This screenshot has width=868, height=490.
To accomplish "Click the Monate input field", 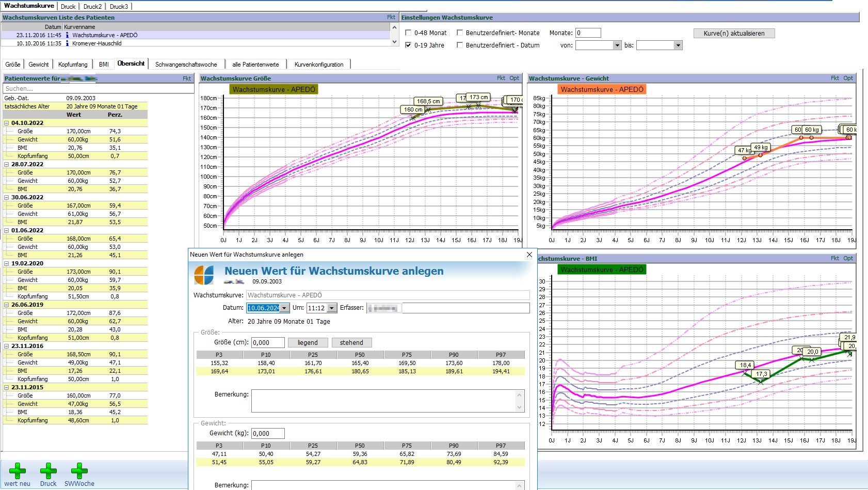I will tap(588, 33).
